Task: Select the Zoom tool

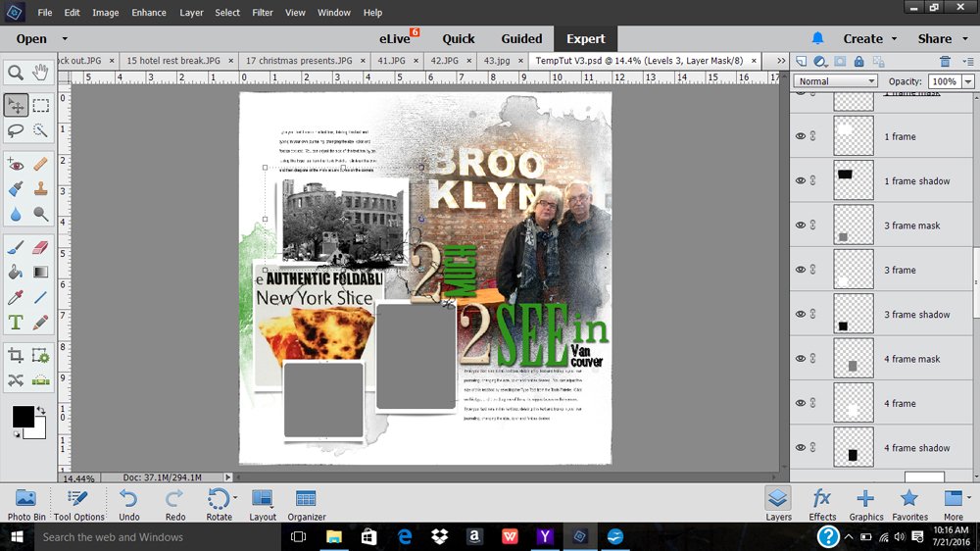Action: (x=16, y=73)
